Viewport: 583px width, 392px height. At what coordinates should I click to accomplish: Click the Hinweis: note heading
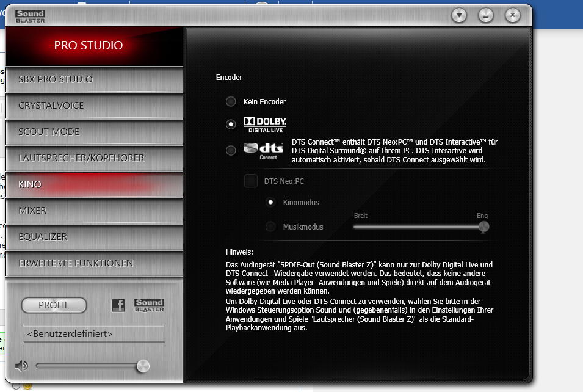pos(239,252)
